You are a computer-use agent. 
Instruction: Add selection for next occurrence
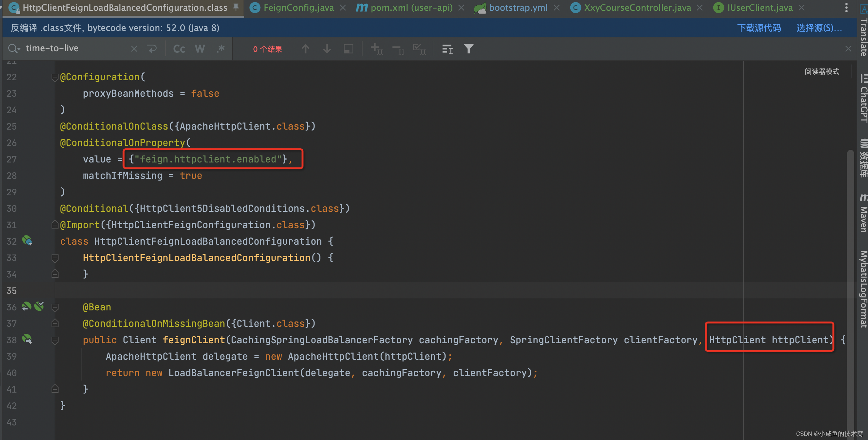[x=377, y=49]
